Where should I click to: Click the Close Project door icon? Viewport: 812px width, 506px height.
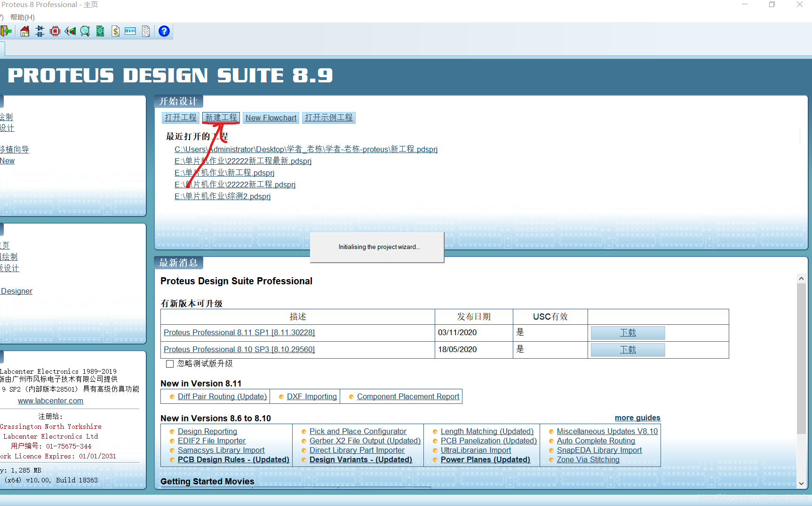[6, 31]
